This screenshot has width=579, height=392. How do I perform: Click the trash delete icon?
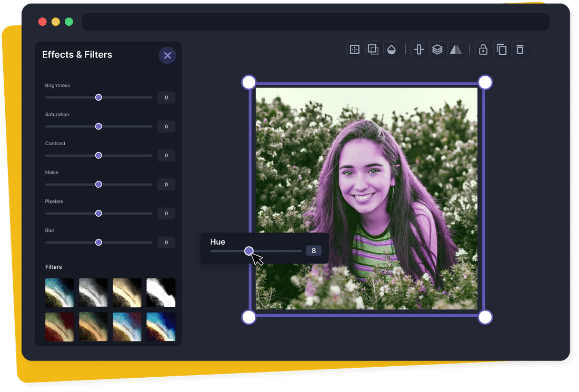click(520, 49)
